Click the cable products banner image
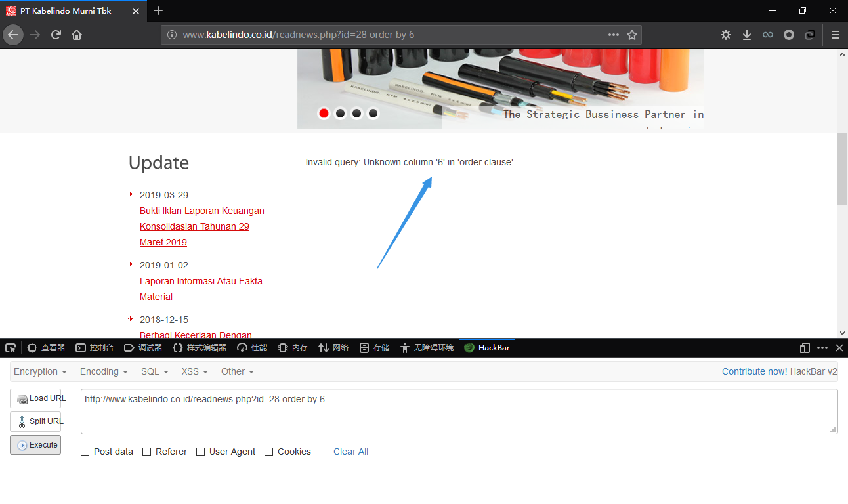The height and width of the screenshot is (504, 848). (501, 89)
